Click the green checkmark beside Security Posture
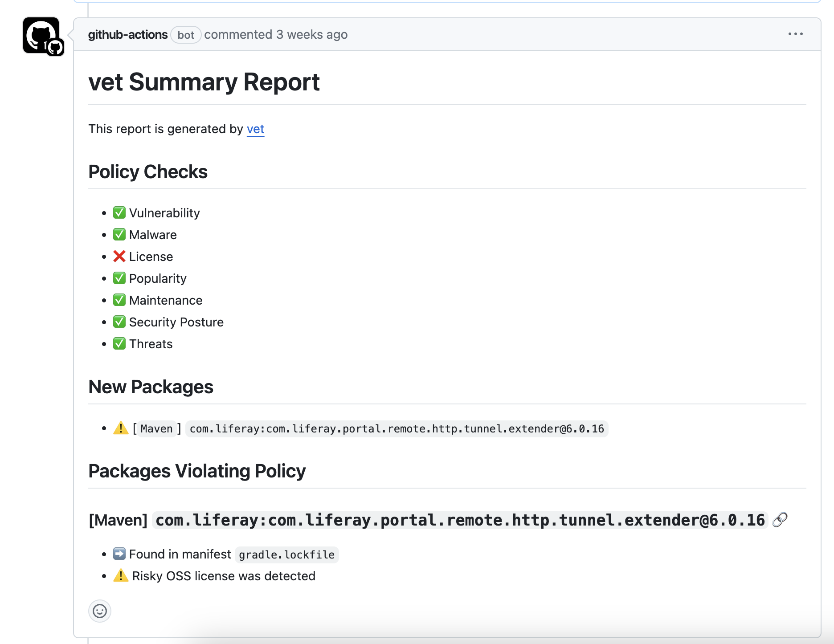834x644 pixels. (x=119, y=322)
